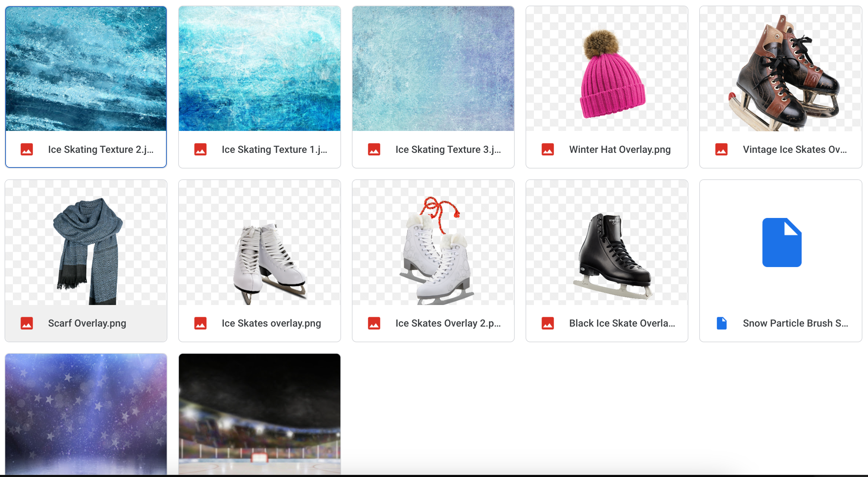The height and width of the screenshot is (477, 868).
Task: Open the Ice Skating Texture 2 thumbnail preview
Action: click(86, 69)
